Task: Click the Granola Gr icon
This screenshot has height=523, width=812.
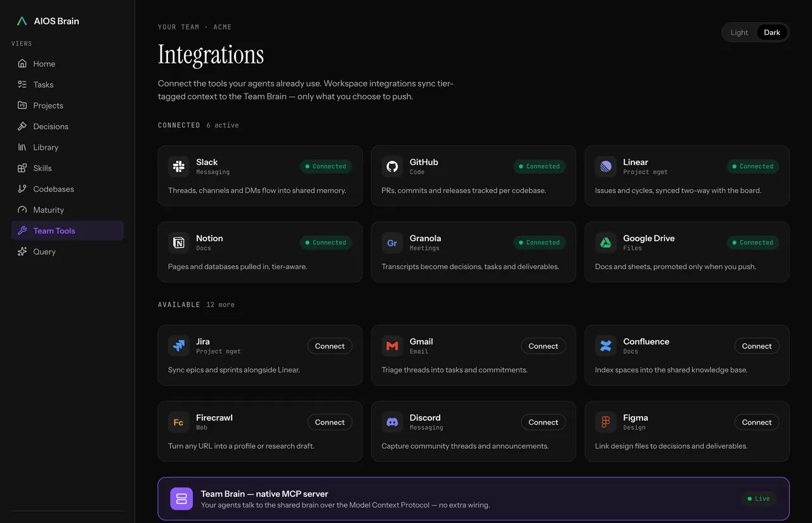Action: click(x=392, y=242)
